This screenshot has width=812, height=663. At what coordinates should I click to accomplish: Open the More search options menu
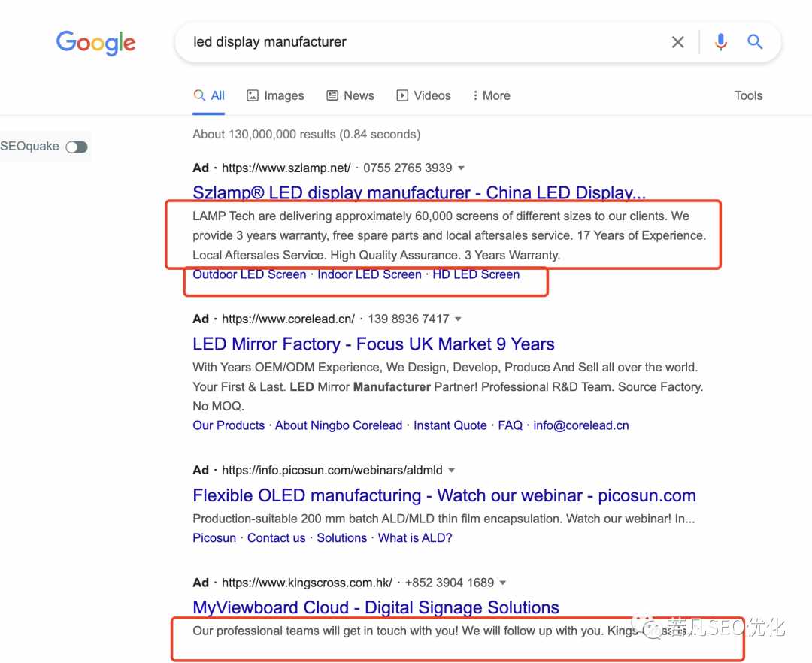click(492, 95)
